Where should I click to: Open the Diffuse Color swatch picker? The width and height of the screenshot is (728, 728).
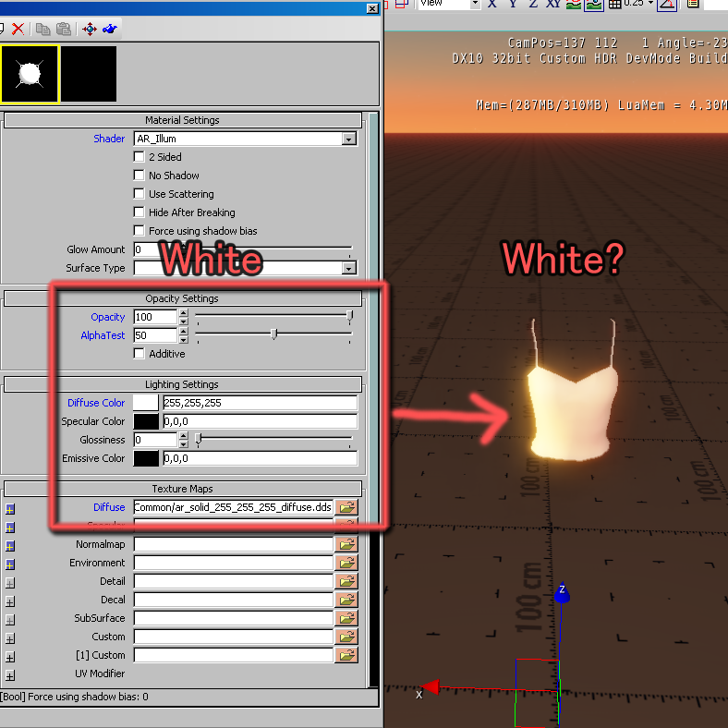pyautogui.click(x=146, y=403)
